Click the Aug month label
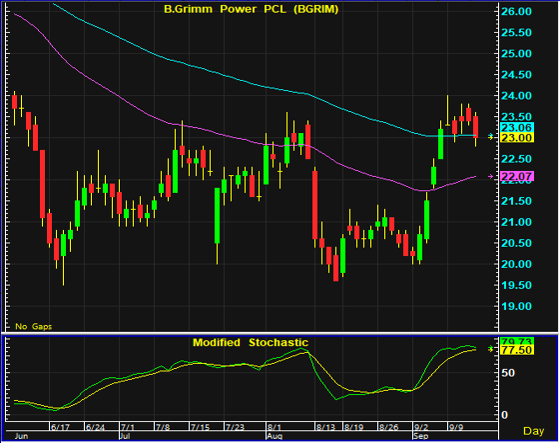560x443 pixels. pos(275,436)
